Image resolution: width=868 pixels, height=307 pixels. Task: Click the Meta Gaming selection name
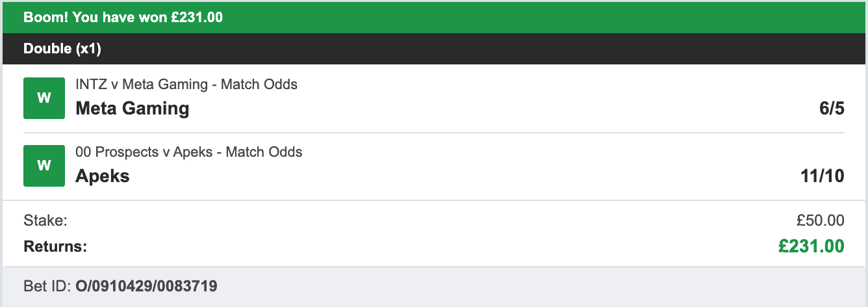coord(133,108)
